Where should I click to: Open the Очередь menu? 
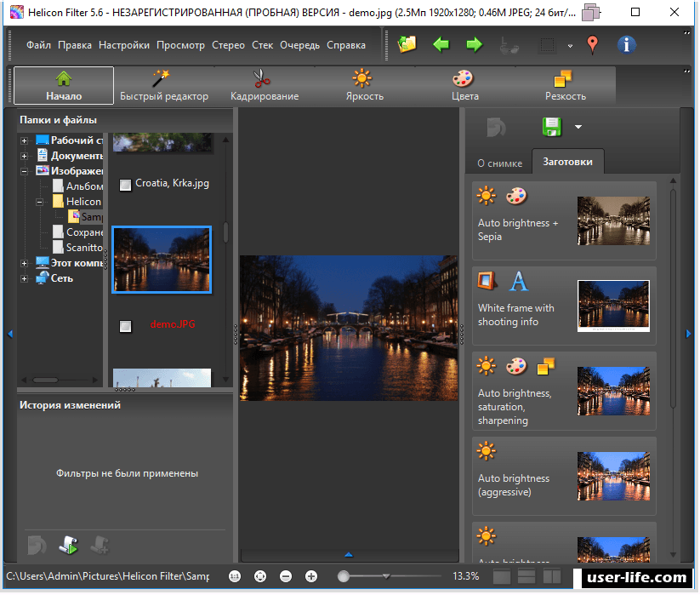click(299, 45)
